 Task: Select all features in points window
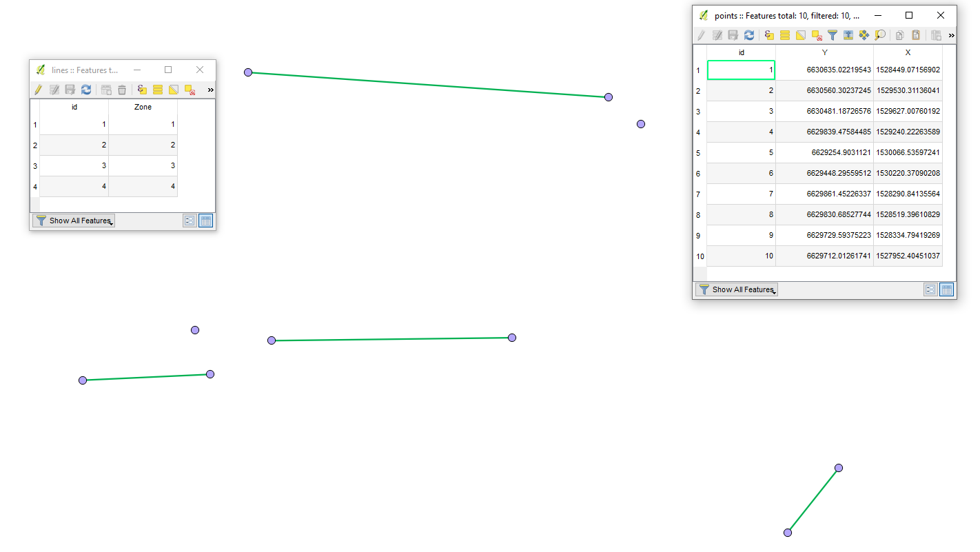point(785,35)
